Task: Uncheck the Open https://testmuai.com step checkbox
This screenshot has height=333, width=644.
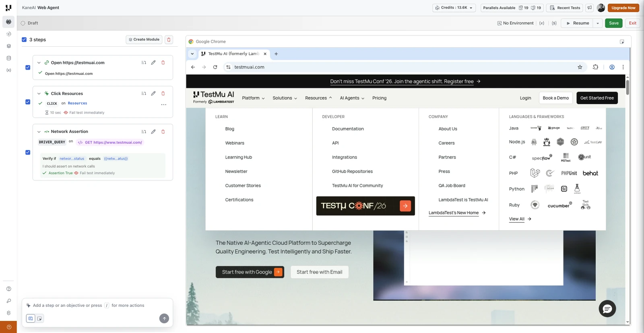Action: [28, 67]
